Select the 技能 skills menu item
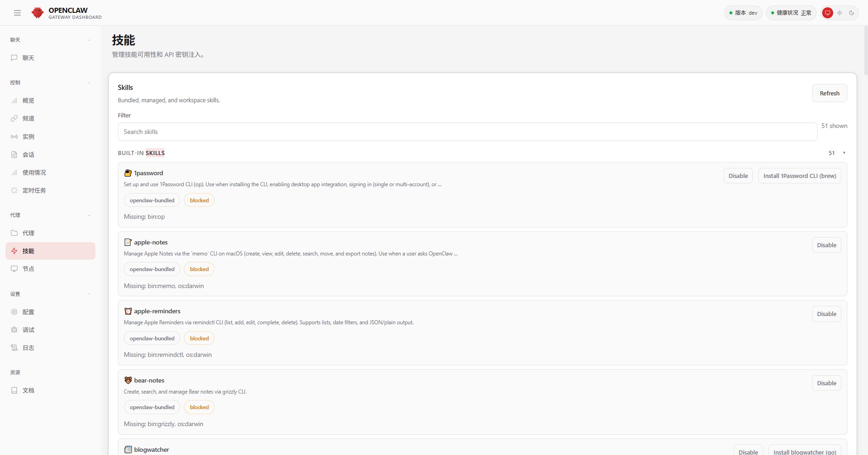The width and height of the screenshot is (868, 455). 50,251
